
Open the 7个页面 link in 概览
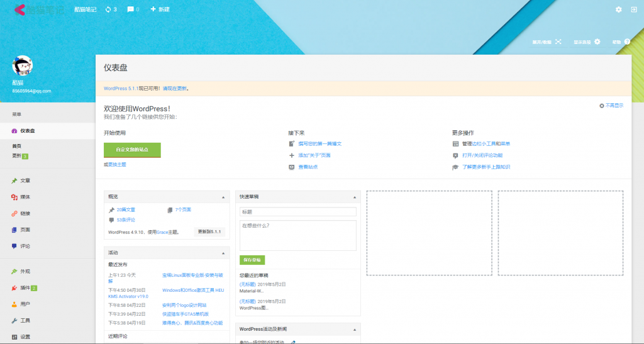pyautogui.click(x=183, y=210)
